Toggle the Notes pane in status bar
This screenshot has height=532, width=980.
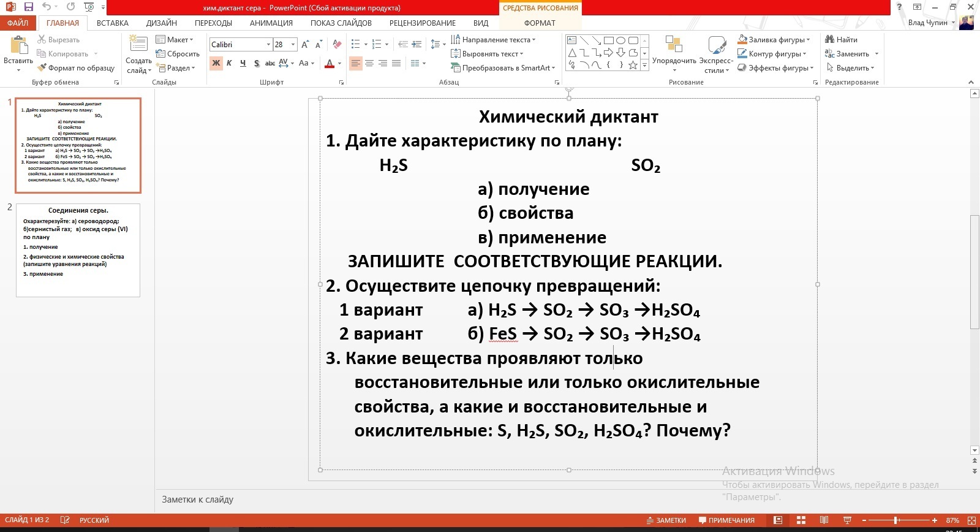click(x=666, y=520)
